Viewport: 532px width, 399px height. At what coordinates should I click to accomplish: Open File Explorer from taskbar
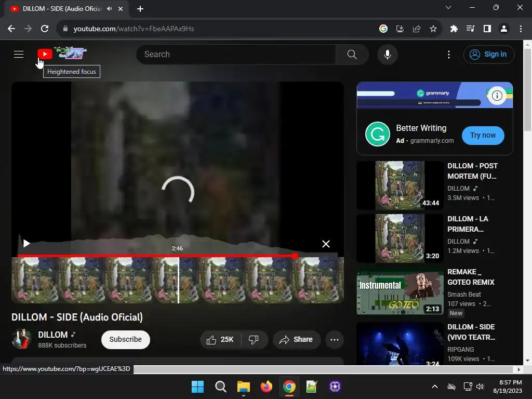point(243,387)
